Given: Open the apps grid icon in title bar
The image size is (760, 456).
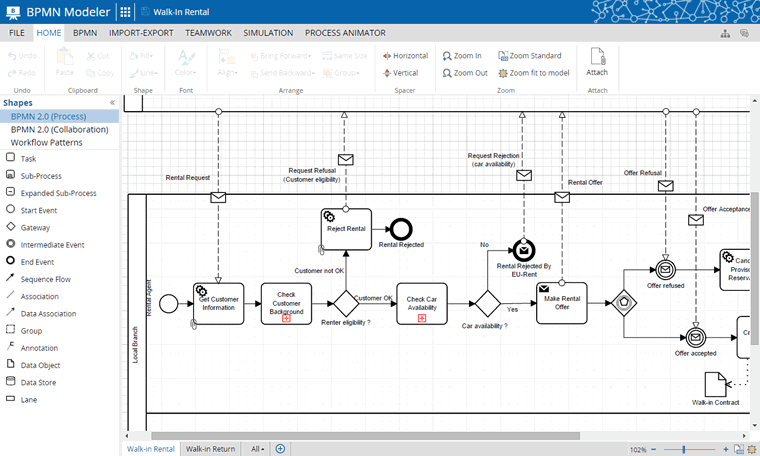Looking at the screenshot, I should coord(125,12).
